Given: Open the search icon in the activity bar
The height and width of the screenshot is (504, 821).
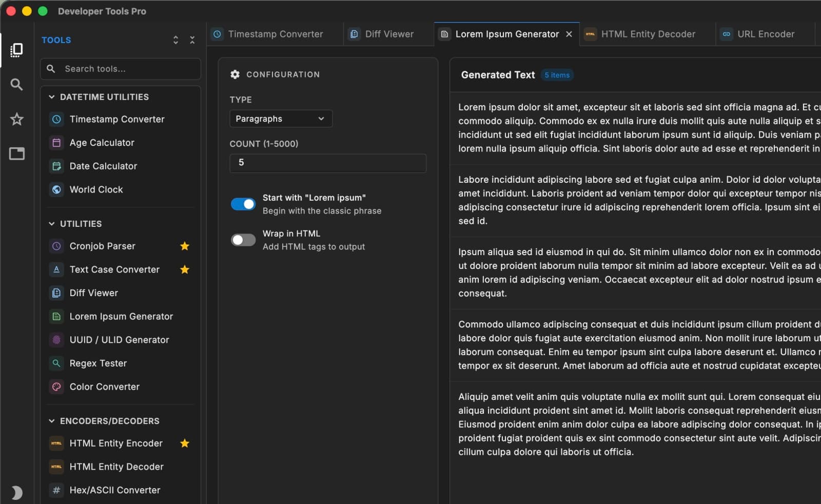Looking at the screenshot, I should coord(16,85).
